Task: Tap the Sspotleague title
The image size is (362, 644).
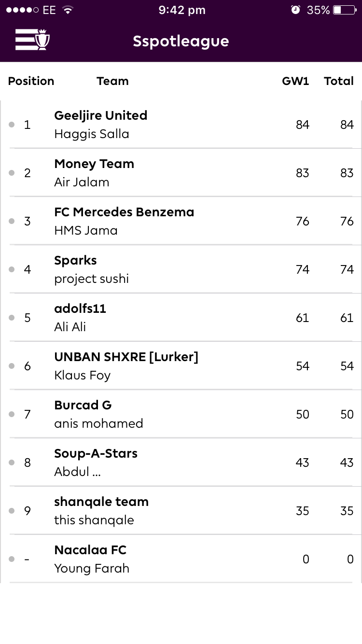Action: [x=181, y=42]
